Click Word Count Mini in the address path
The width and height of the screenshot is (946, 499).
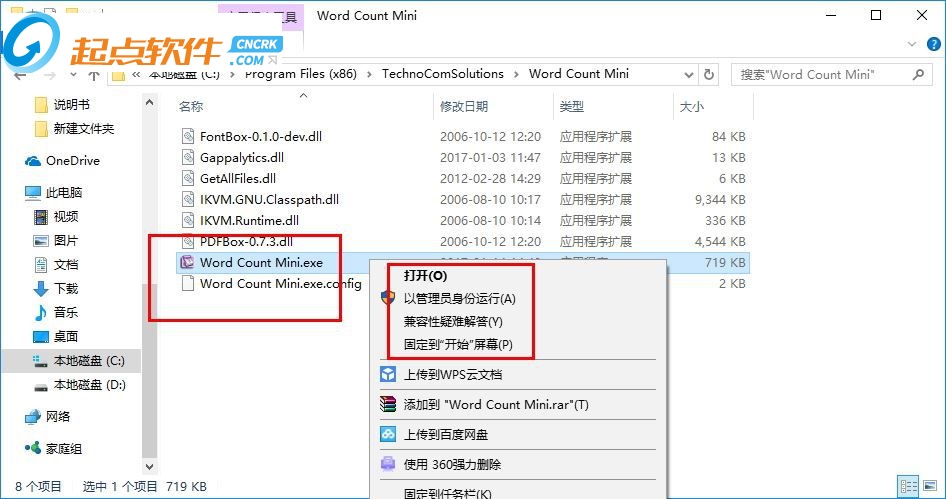[x=579, y=74]
